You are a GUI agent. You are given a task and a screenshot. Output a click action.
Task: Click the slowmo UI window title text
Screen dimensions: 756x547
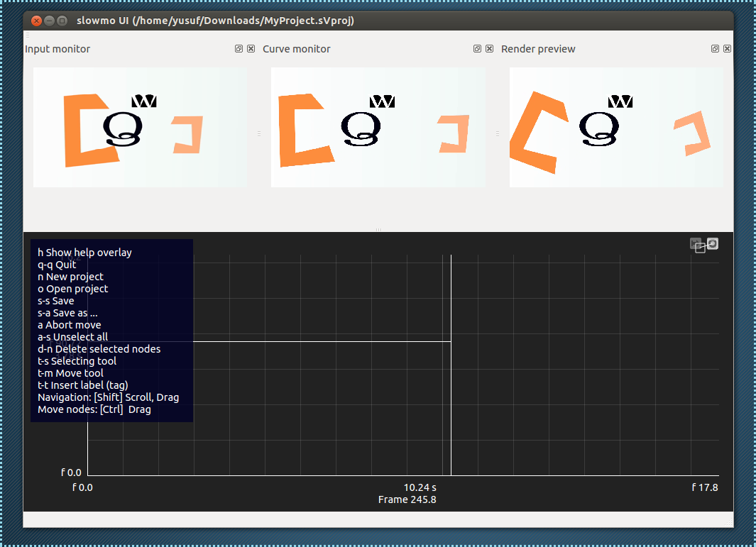(216, 21)
